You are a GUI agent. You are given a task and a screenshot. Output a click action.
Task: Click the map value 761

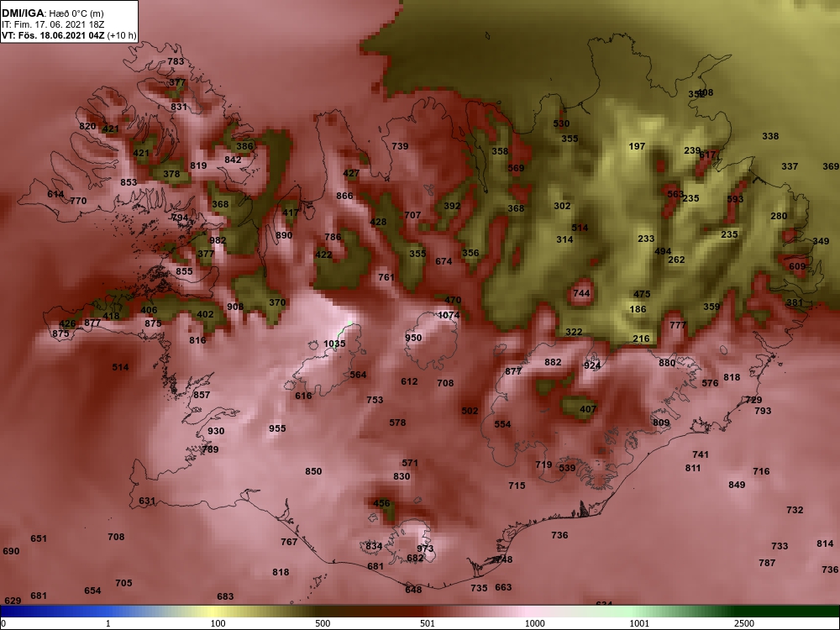coord(386,277)
